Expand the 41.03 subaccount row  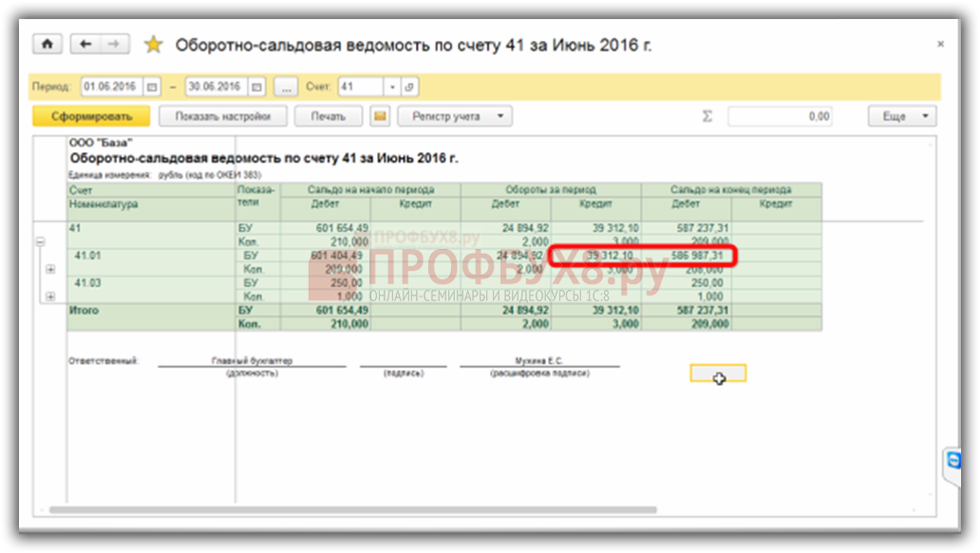click(50, 296)
